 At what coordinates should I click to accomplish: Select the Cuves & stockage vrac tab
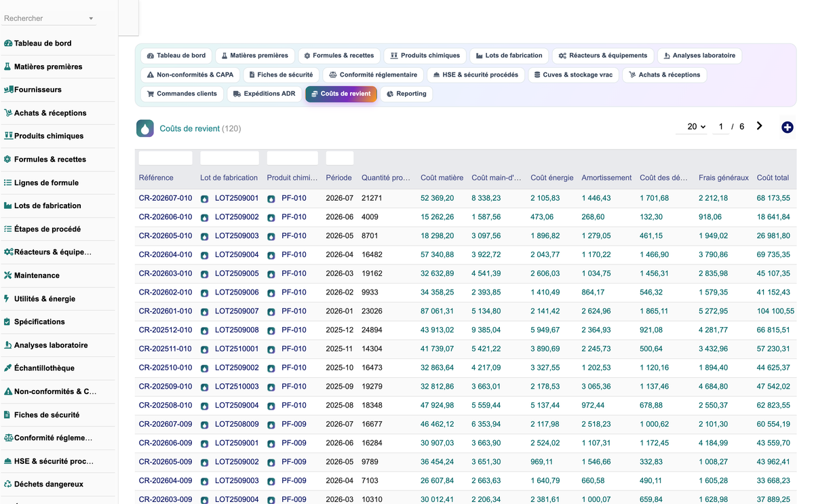[x=573, y=75]
